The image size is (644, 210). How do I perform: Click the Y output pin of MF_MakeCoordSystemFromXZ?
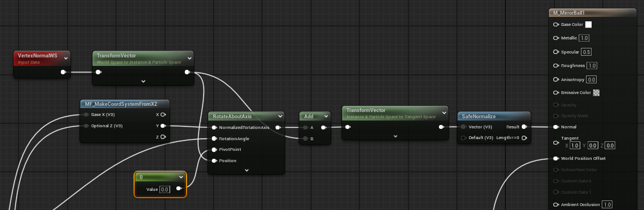click(x=163, y=126)
